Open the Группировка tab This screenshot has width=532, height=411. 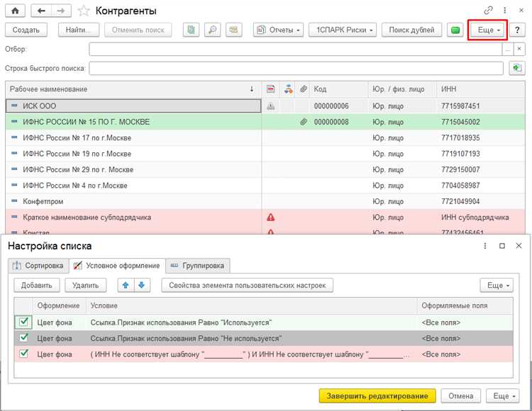coord(198,266)
